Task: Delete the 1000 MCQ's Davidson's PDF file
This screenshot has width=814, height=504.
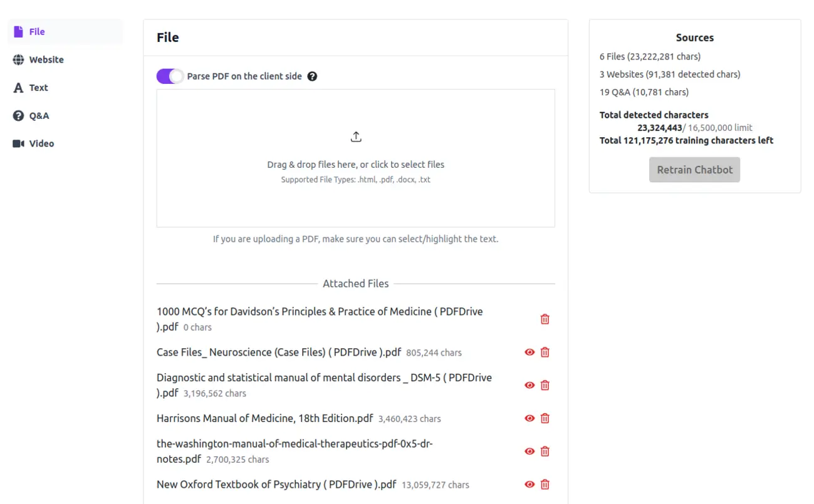Action: [x=545, y=319]
